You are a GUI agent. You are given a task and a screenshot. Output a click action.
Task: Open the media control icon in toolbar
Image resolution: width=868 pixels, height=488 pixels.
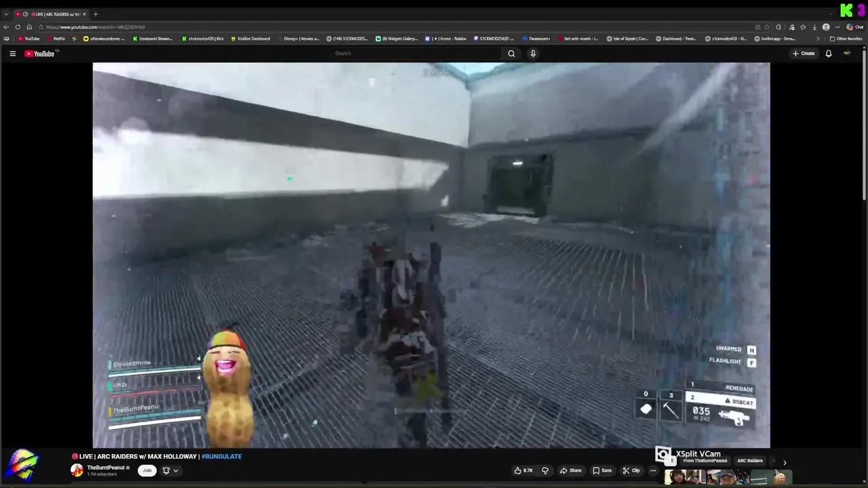click(792, 27)
